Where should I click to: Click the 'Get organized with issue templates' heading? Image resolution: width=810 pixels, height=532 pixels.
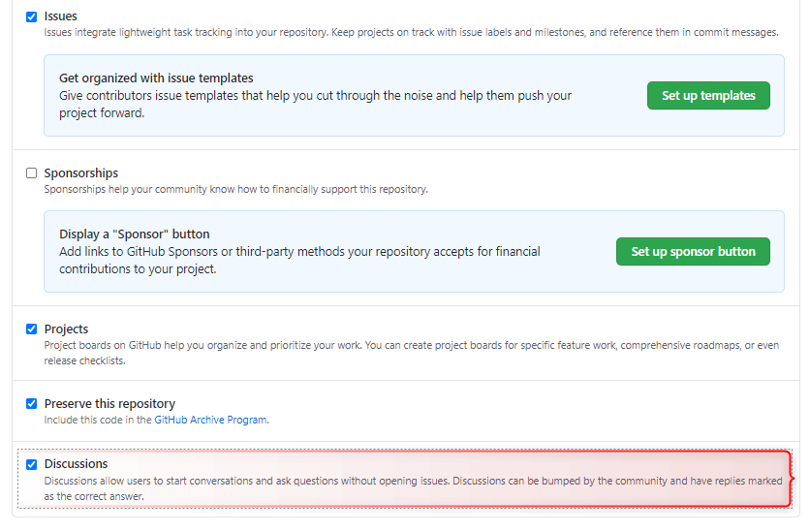pos(156,78)
